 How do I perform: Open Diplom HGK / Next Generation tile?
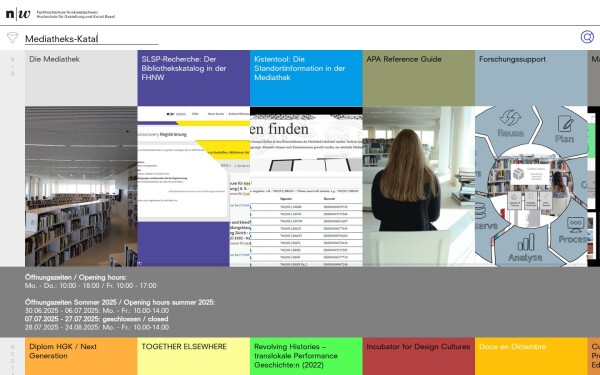(x=81, y=356)
